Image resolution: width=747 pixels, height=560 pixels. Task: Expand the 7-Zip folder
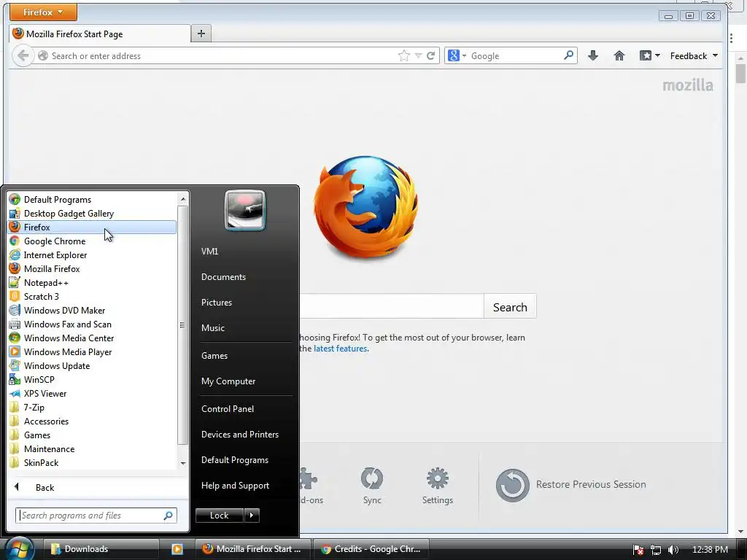[93, 407]
